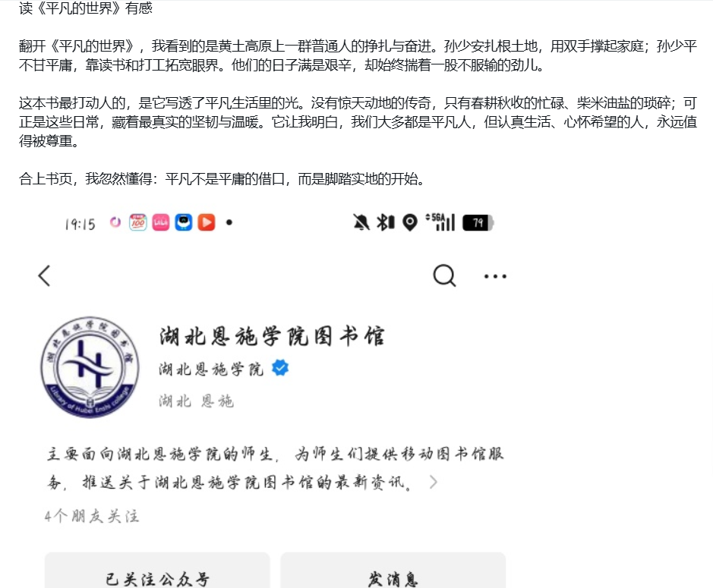Tap the back arrow icon
Viewport: 713px width, 588px height.
click(x=44, y=275)
